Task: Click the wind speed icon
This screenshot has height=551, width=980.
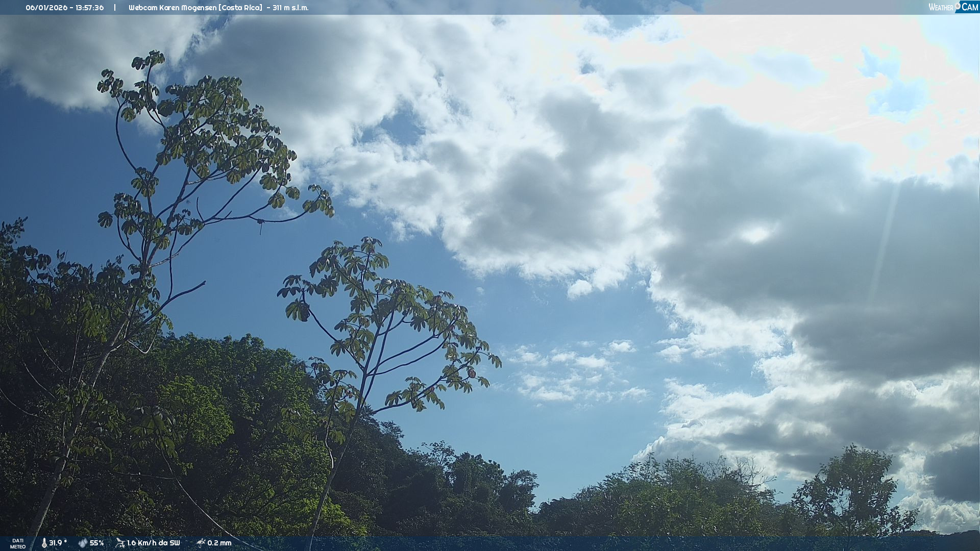Action: 120,543
